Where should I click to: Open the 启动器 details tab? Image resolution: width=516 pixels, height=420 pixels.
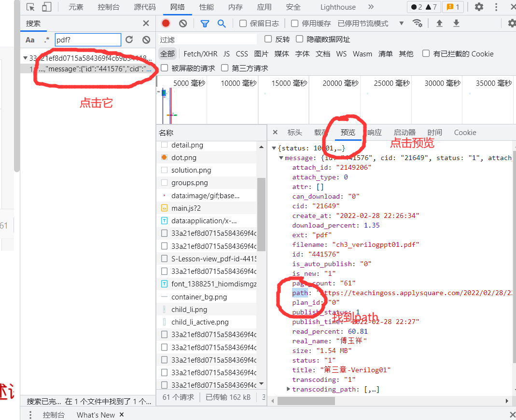coord(404,133)
